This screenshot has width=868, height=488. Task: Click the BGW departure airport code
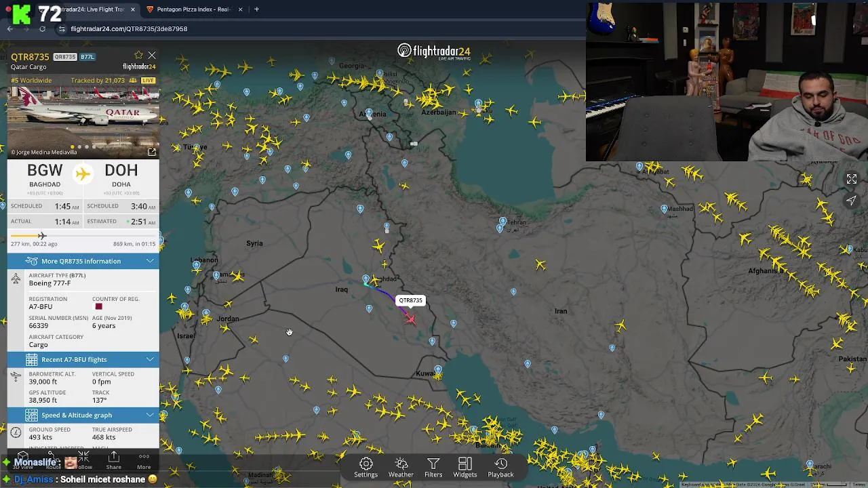[x=45, y=170]
